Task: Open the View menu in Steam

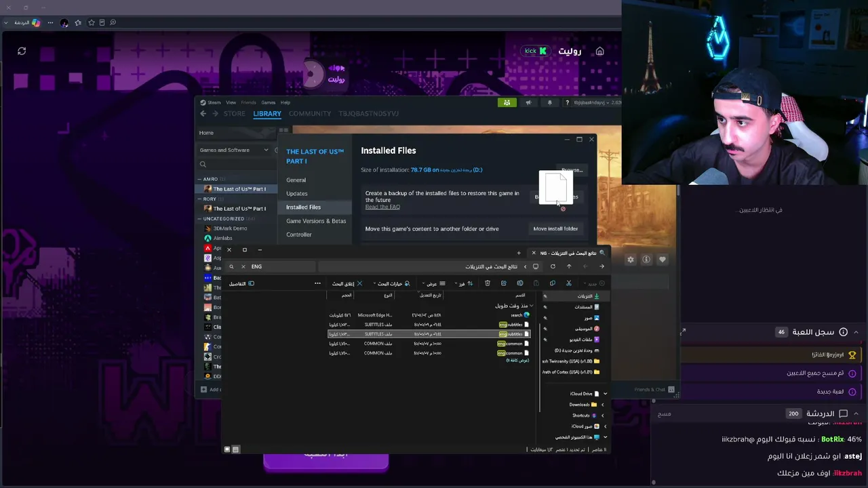Action: click(x=231, y=102)
